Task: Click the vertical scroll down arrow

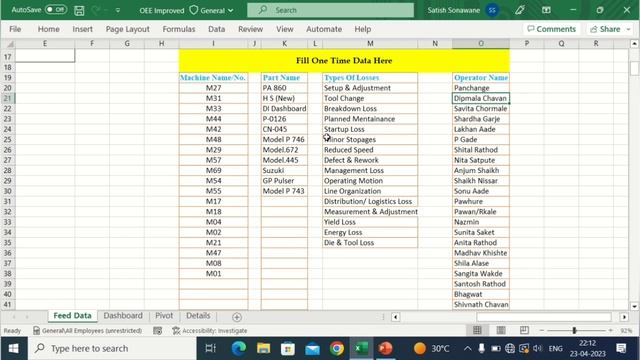Action: pos(634,306)
